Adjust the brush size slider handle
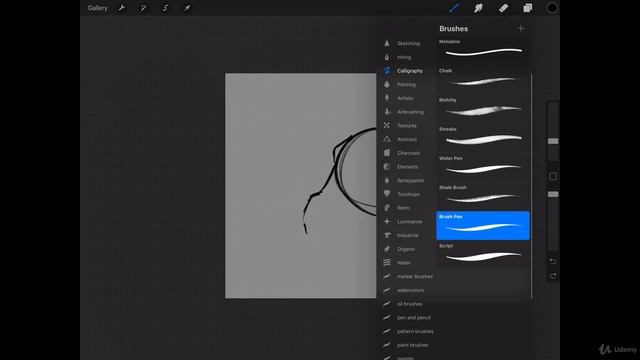This screenshot has width=640, height=360. pyautogui.click(x=553, y=141)
